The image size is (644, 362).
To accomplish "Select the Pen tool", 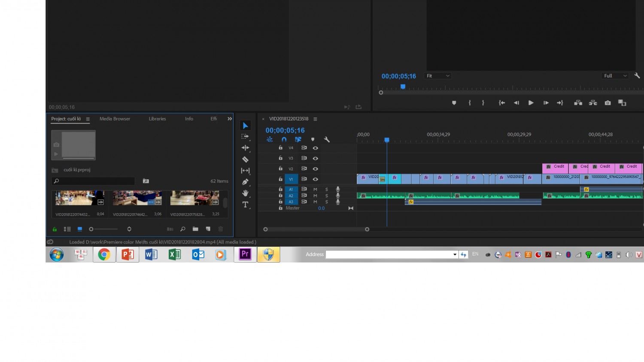I will point(245,182).
